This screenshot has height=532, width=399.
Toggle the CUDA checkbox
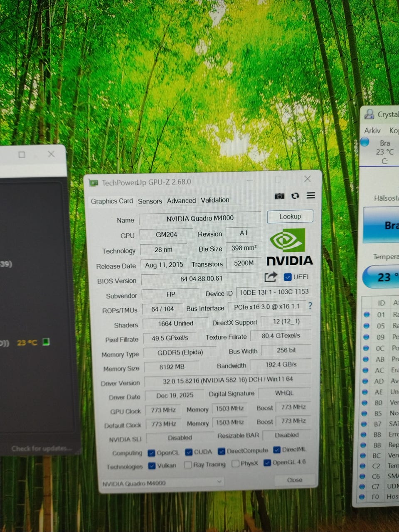point(189,452)
